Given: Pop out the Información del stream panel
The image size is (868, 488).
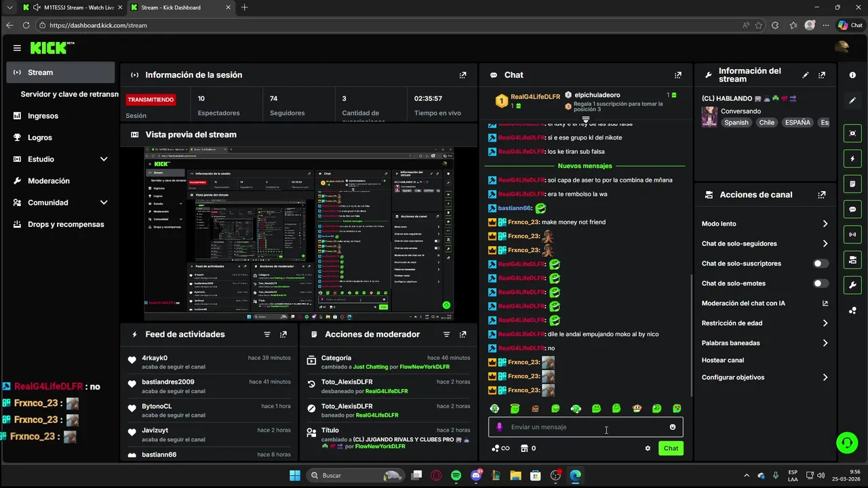Looking at the screenshot, I should [822, 75].
